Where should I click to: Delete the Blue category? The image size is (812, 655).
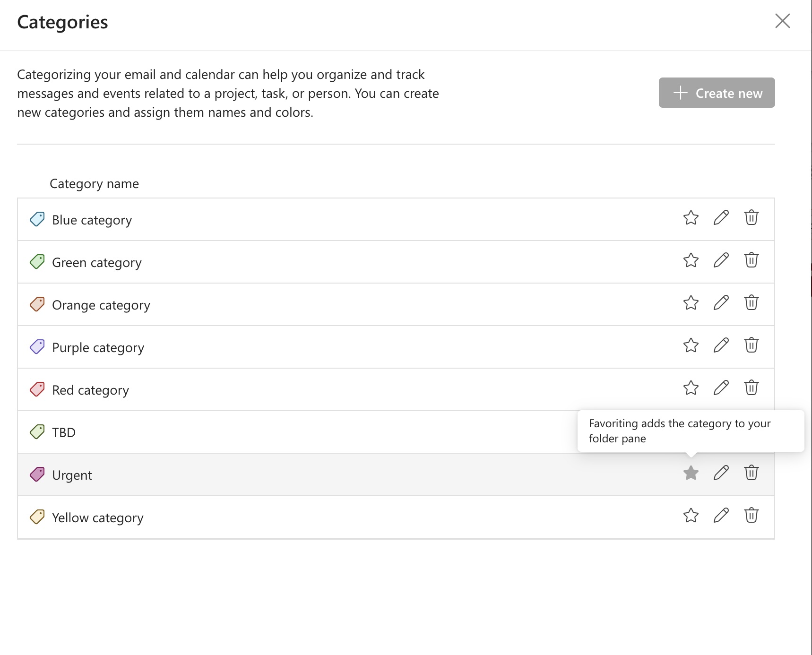[x=751, y=218]
